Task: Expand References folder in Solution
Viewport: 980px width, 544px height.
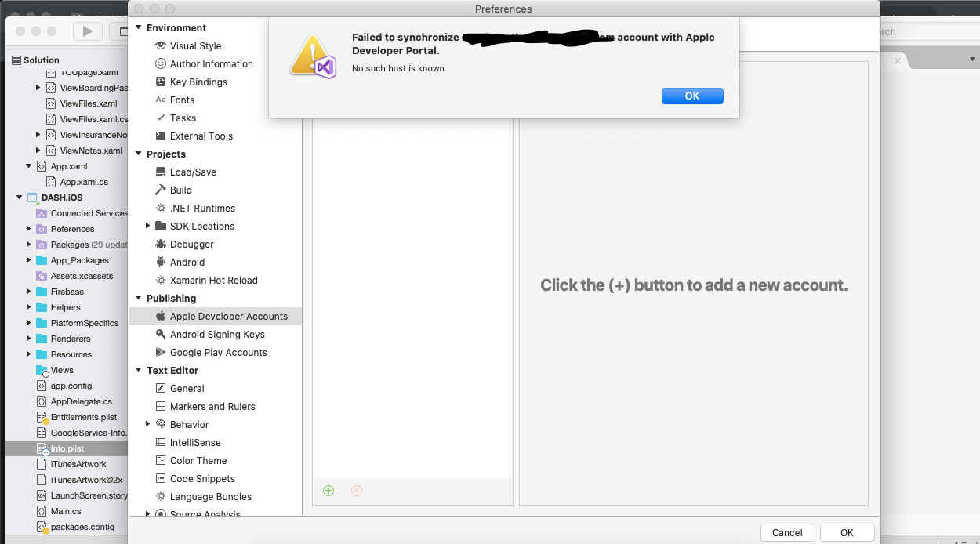Action: click(x=29, y=229)
